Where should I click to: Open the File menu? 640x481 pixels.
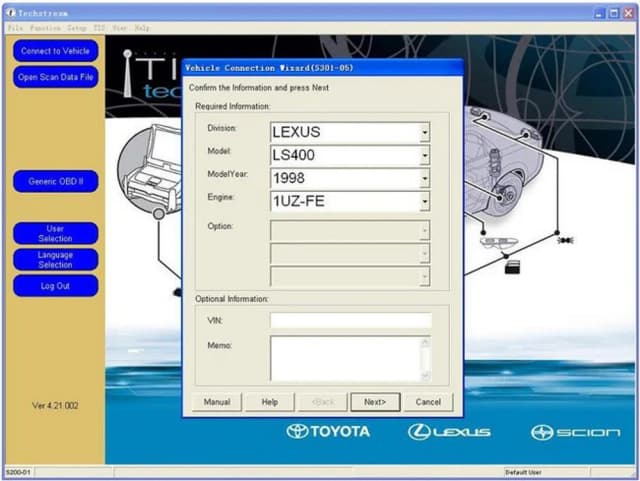[x=14, y=28]
